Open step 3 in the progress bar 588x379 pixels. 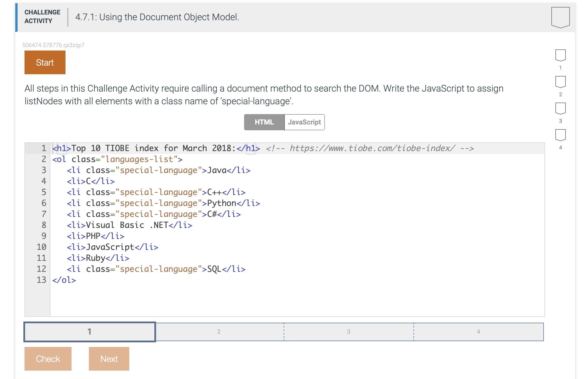point(349,332)
